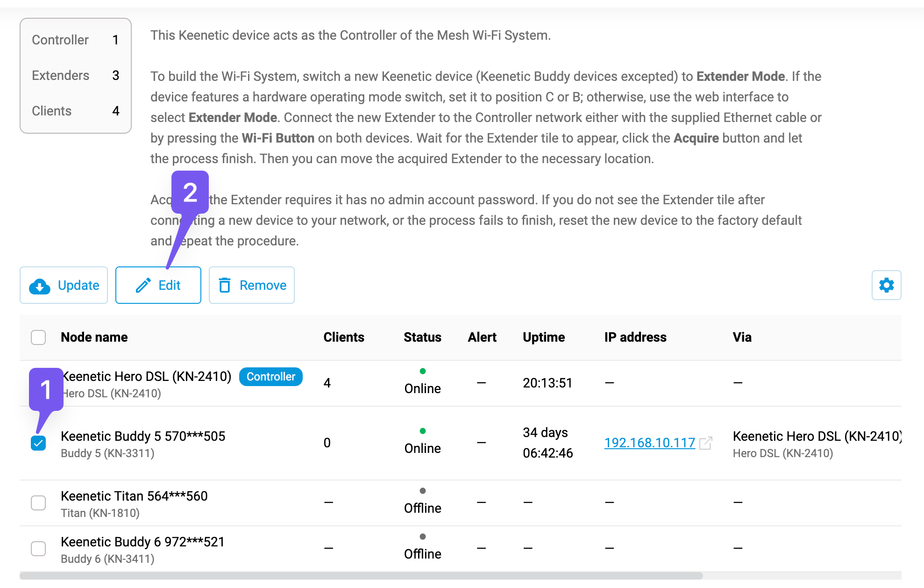
Task: Click the blue Controller badge
Action: click(x=270, y=377)
